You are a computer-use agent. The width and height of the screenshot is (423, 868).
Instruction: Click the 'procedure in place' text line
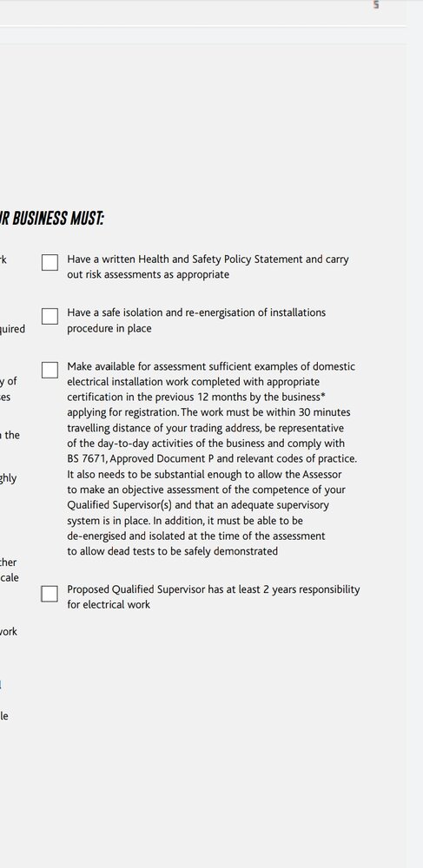109,328
